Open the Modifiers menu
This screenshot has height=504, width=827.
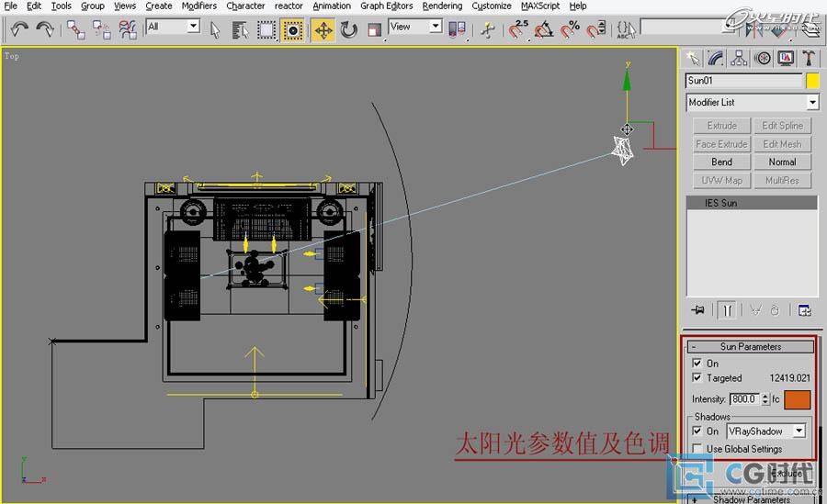point(198,6)
